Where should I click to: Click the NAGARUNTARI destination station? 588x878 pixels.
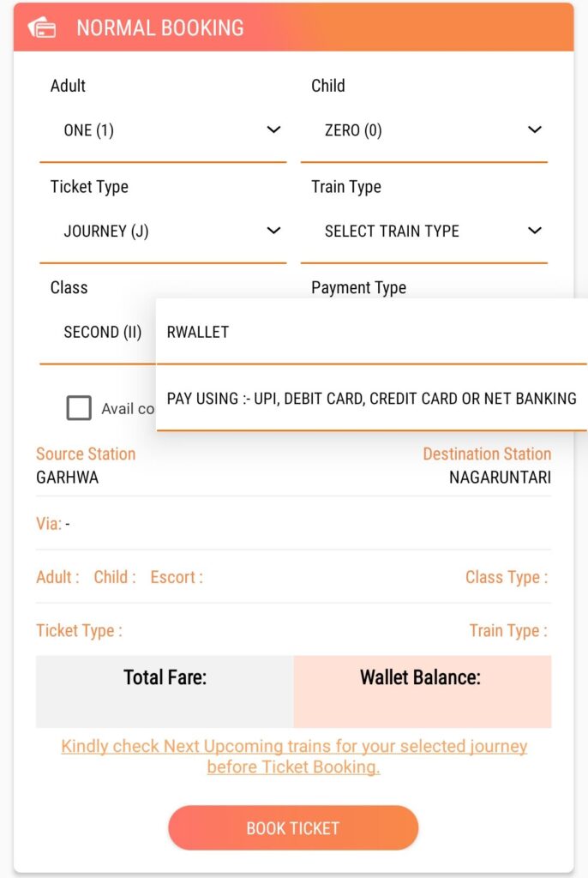point(500,478)
